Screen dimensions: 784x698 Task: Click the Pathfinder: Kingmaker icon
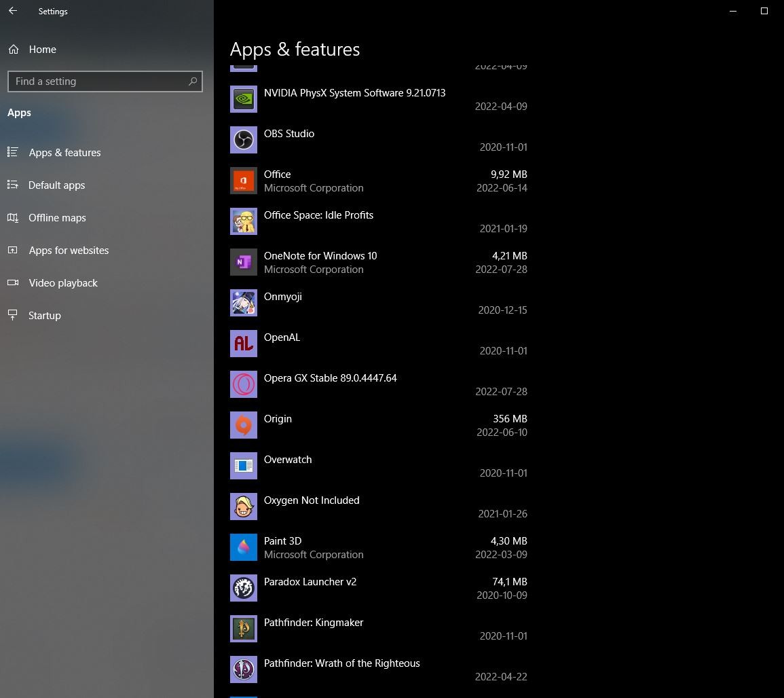244,629
